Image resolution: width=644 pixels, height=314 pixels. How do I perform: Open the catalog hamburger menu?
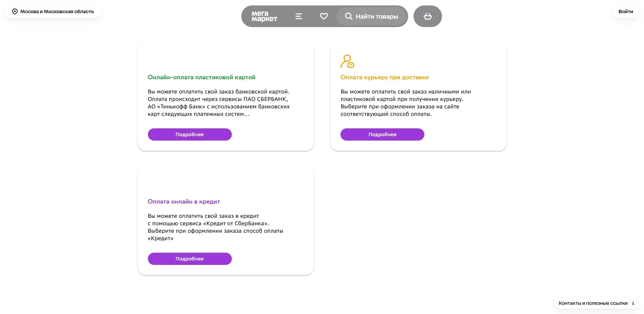[x=298, y=16]
